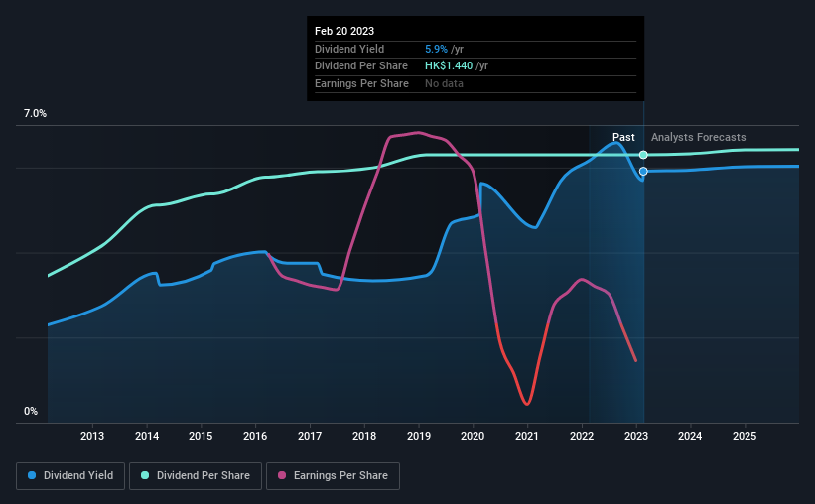The width and height of the screenshot is (815, 504).
Task: Click the 0% y-axis label
Action: (31, 412)
